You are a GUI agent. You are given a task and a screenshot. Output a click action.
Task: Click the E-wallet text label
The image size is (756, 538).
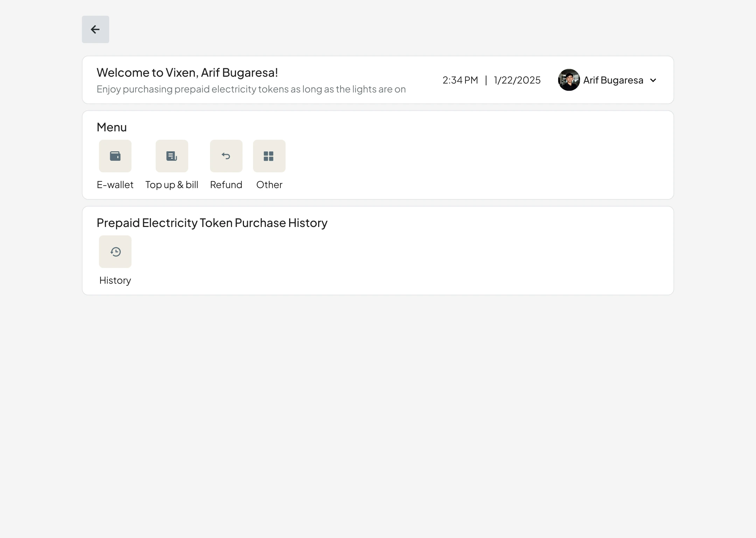(x=115, y=185)
